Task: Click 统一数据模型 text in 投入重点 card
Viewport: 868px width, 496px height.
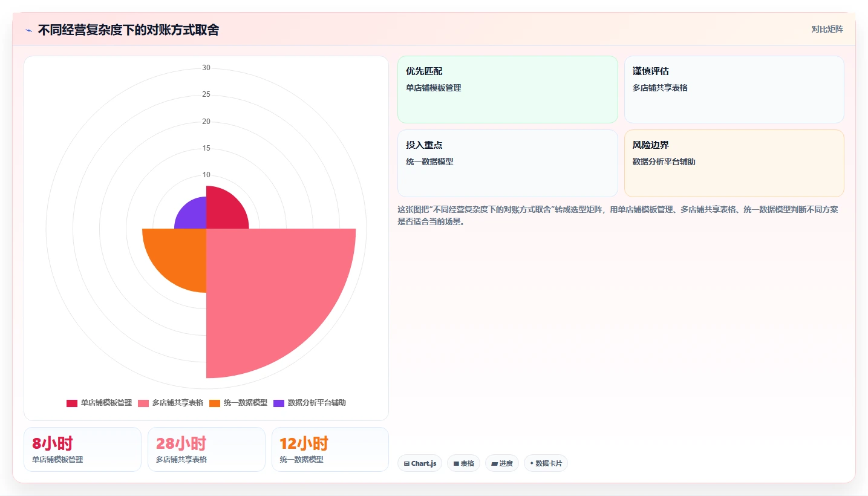Action: [429, 162]
